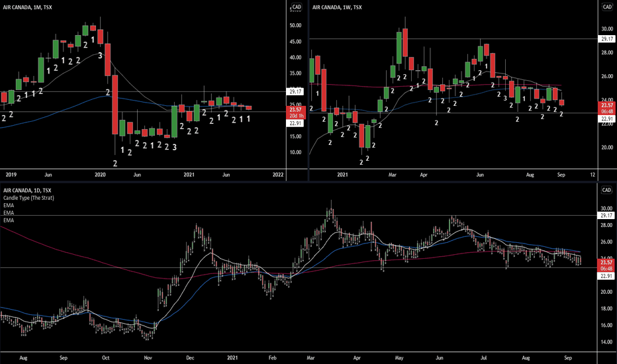
Task: Click 26.00 on weekly chart price axis
Action: (x=607, y=76)
